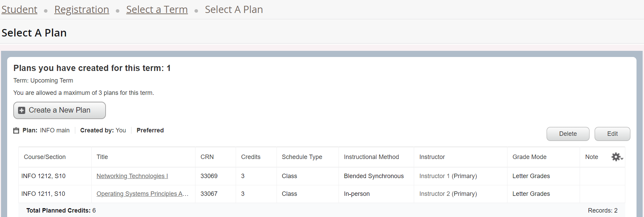Edit the INFO main plan
Viewport: 644px width, 217px height.
612,134
